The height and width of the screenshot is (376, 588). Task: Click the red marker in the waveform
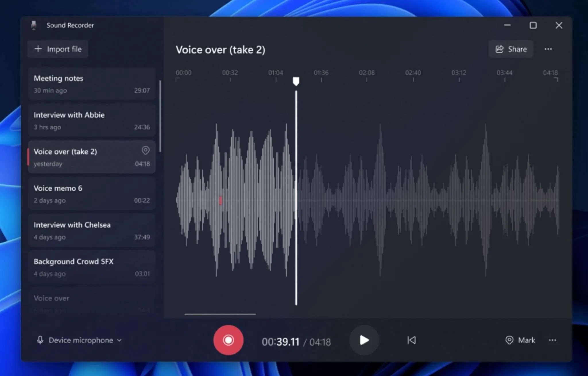point(220,200)
